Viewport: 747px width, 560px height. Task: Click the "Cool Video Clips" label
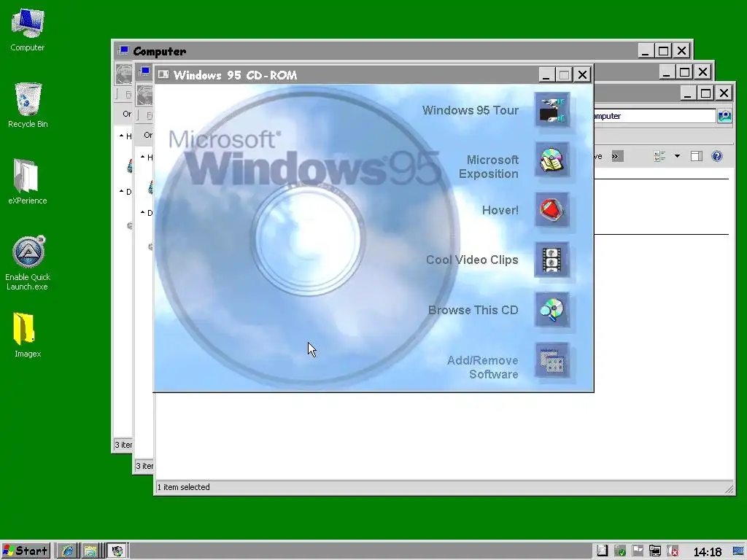(x=472, y=260)
